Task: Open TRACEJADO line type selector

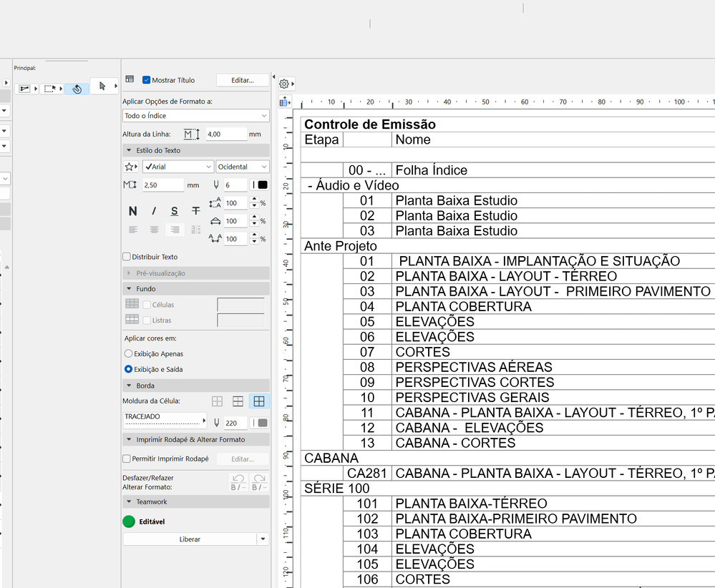Action: point(165,420)
